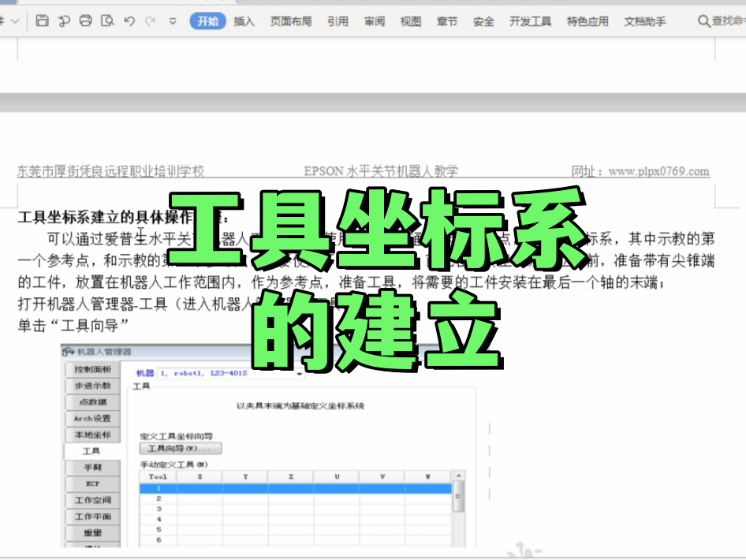Open the 页面布局 ribbon tab

[x=291, y=21]
